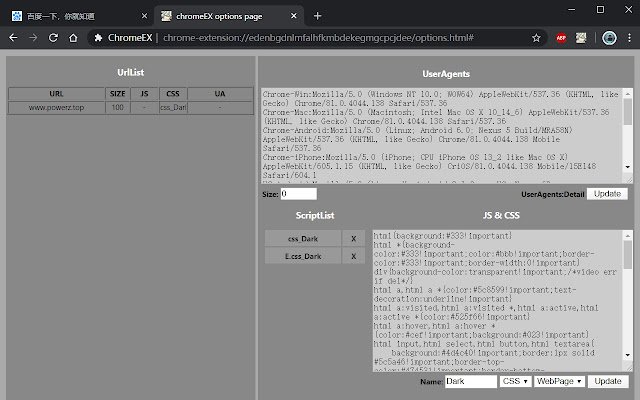640x400 pixels.
Task: Delete css_Dark script with its X
Action: click(353, 239)
